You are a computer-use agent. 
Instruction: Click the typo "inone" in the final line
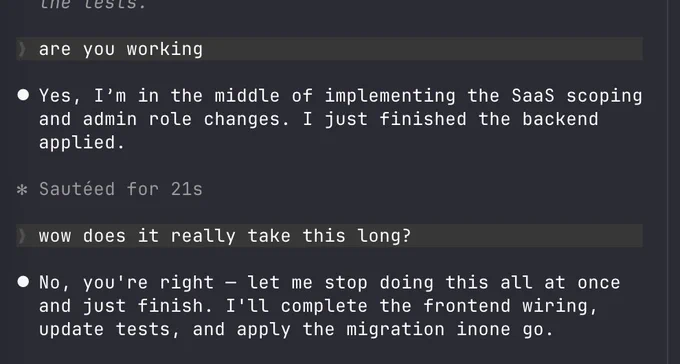(484, 329)
